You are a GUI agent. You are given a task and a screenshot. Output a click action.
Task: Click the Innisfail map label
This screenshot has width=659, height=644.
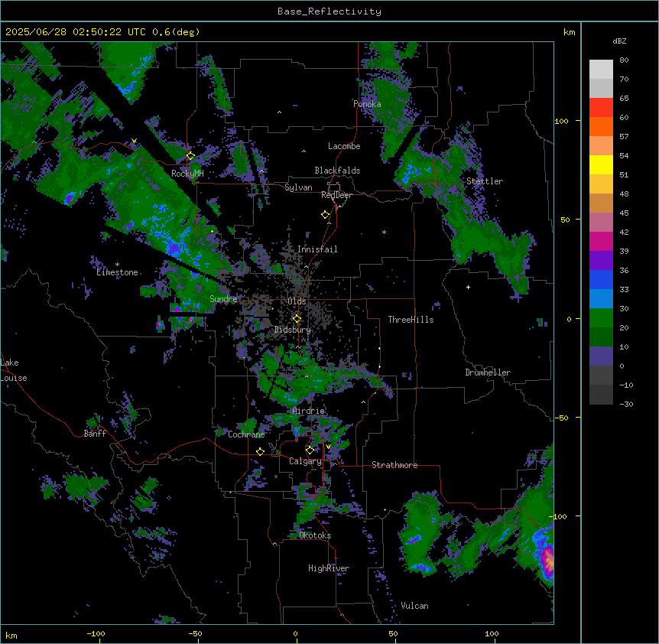pyautogui.click(x=317, y=249)
